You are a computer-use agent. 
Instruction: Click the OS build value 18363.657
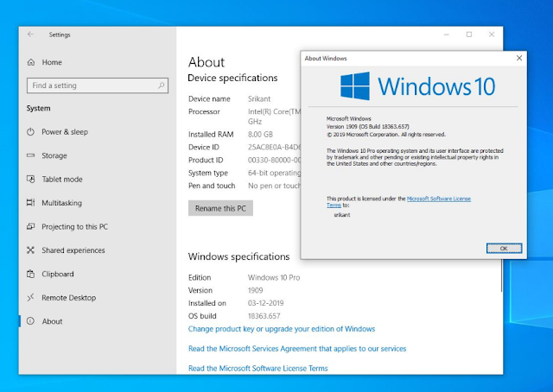pyautogui.click(x=264, y=316)
